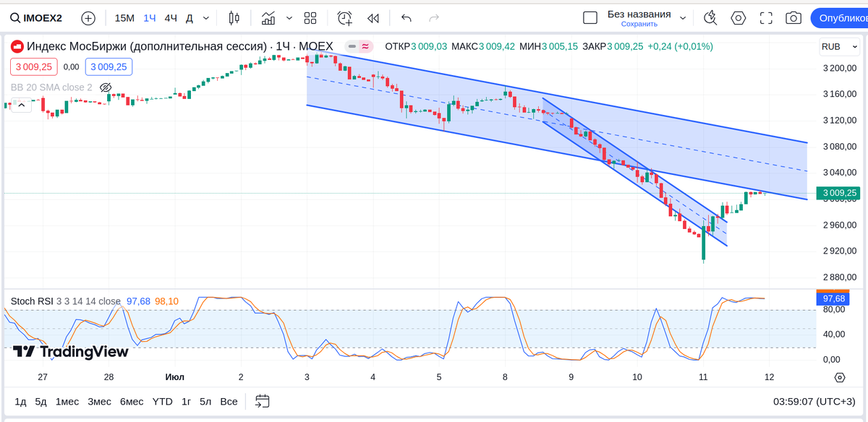
Task: Open chart settings hexagon icon in toolbar
Action: coord(738,18)
